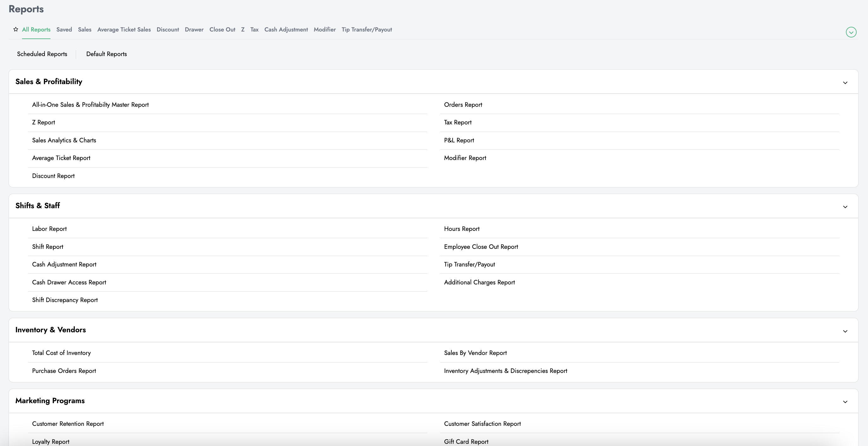868x446 pixels.
Task: Open Sales By Vendor Report
Action: (475, 353)
